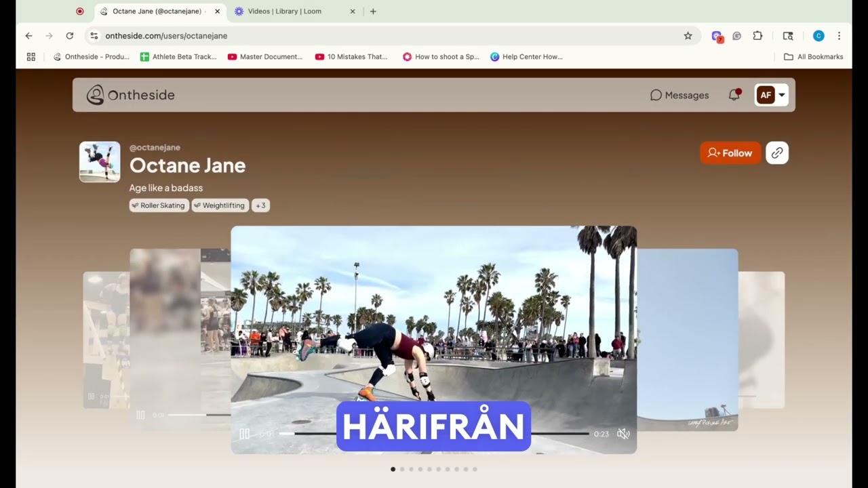Open Octane Jane profile picture
The width and height of the screenshot is (868, 488).
click(100, 161)
